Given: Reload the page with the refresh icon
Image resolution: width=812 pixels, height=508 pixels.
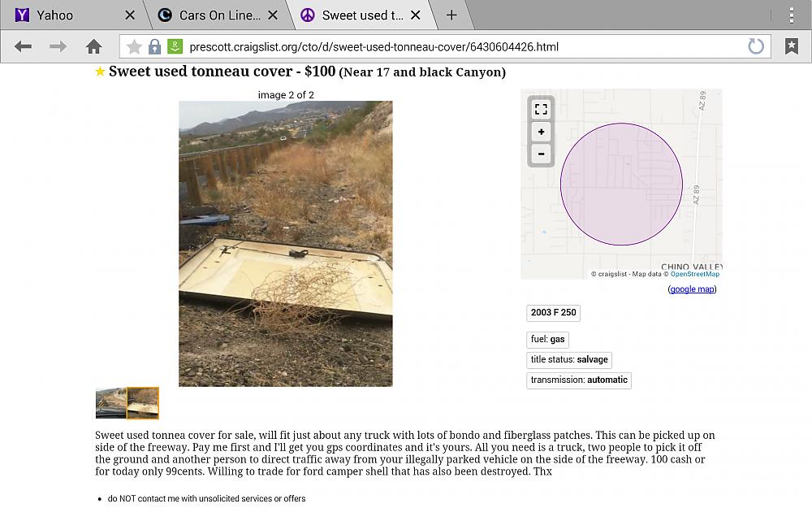Looking at the screenshot, I should tap(756, 46).
